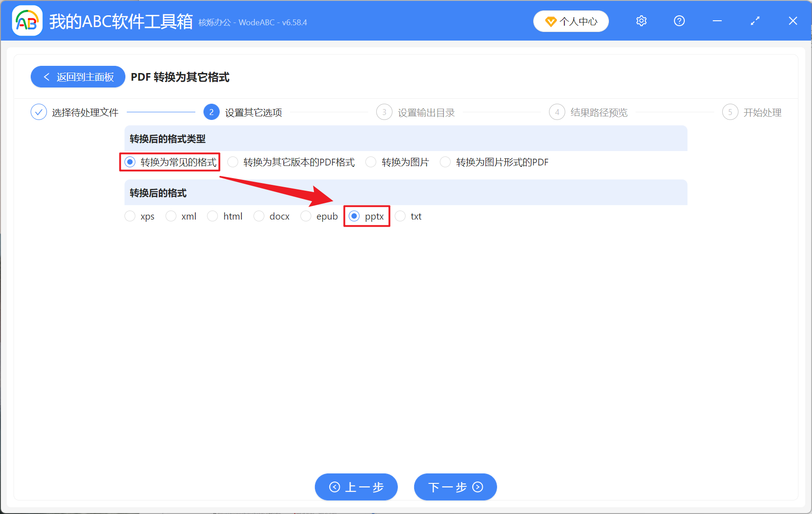812x514 pixels.
Task: Click the back chevron inside 返回到主面板
Action: [46, 77]
